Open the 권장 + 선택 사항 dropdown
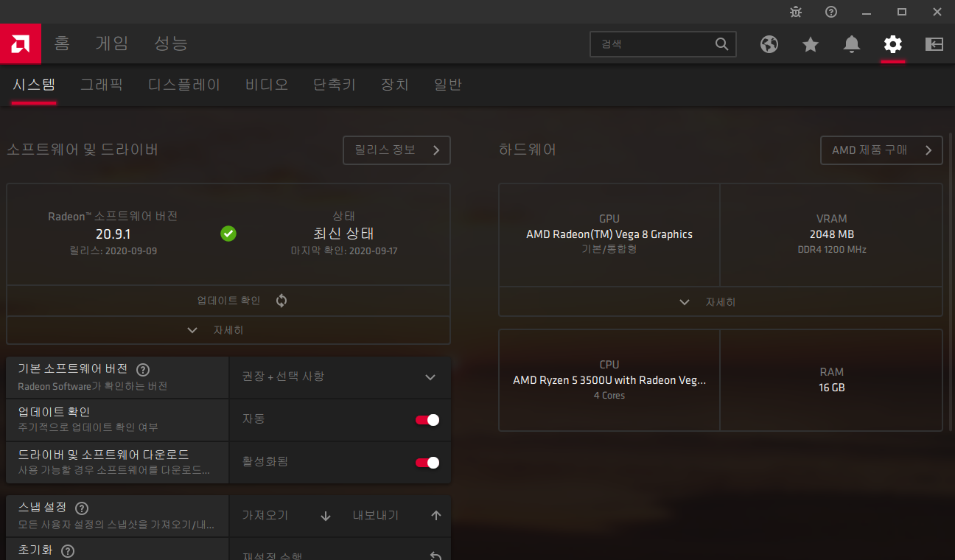The height and width of the screenshot is (560, 955). (340, 377)
